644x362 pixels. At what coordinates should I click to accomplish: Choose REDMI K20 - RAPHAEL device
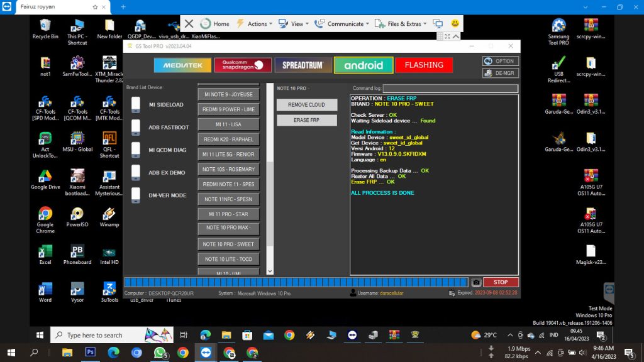tap(228, 140)
